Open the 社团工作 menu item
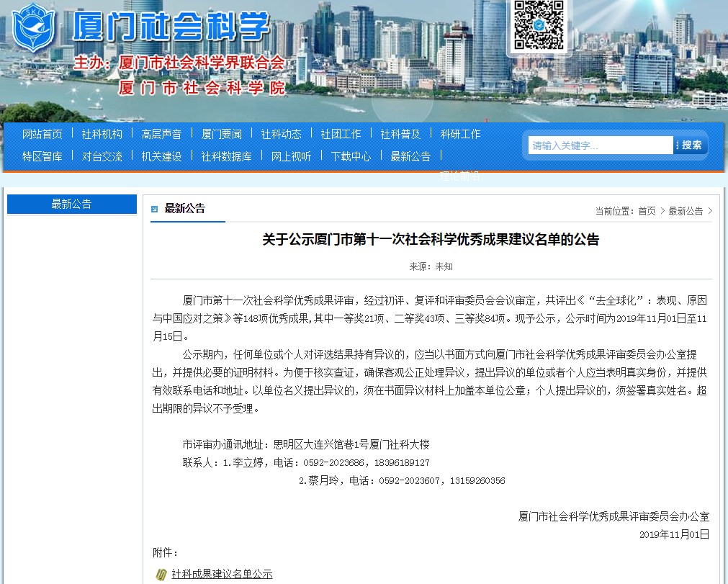 click(x=341, y=134)
